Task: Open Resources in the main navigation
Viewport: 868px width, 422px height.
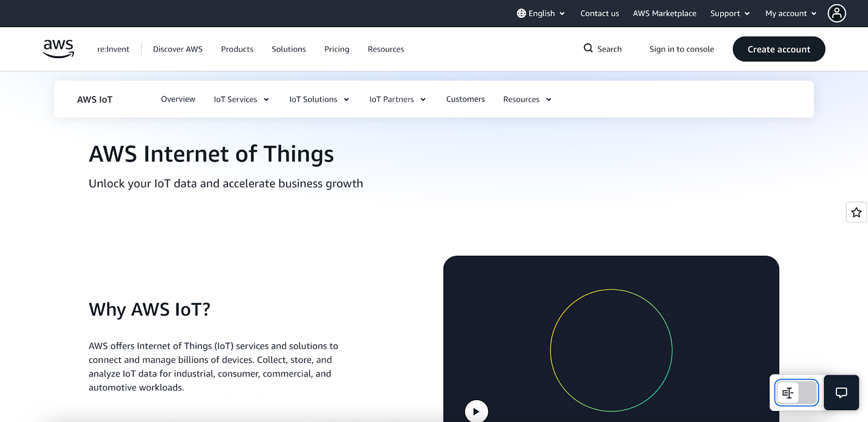Action: (x=386, y=49)
